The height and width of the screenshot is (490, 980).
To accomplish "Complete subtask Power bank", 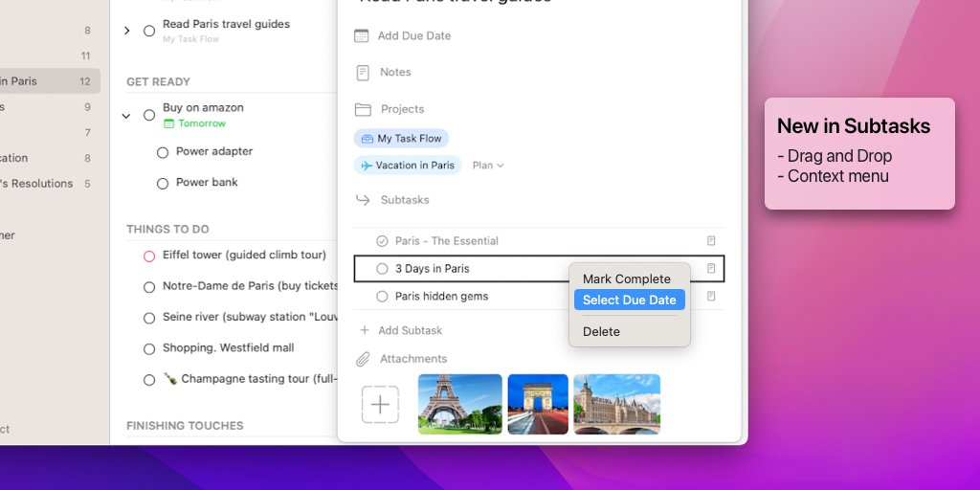I will tap(163, 184).
